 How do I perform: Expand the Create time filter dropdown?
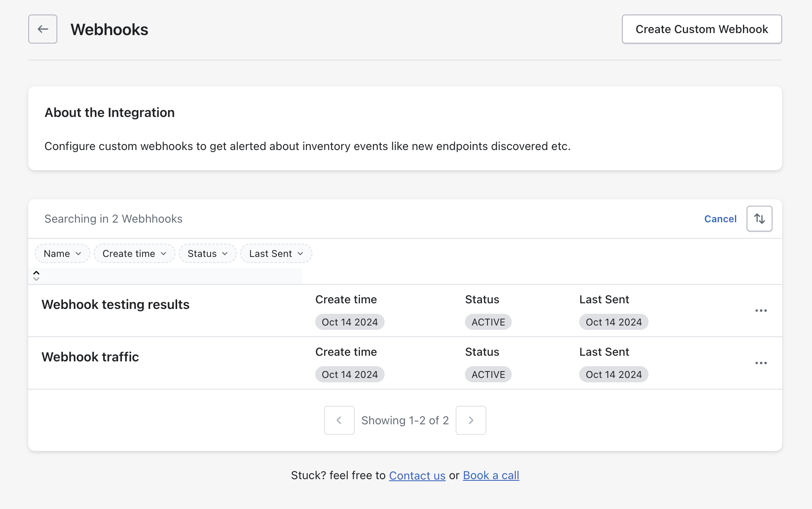[134, 254]
